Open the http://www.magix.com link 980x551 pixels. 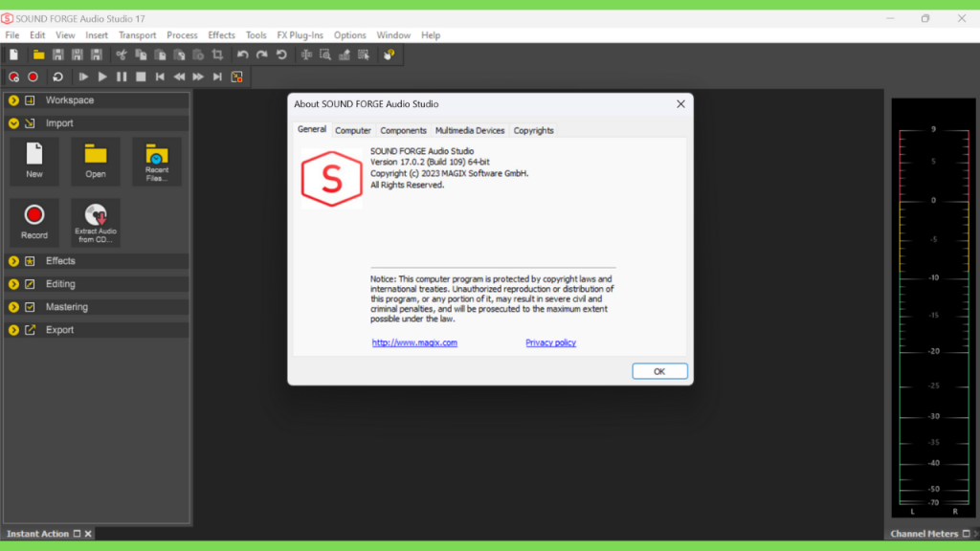coord(414,342)
